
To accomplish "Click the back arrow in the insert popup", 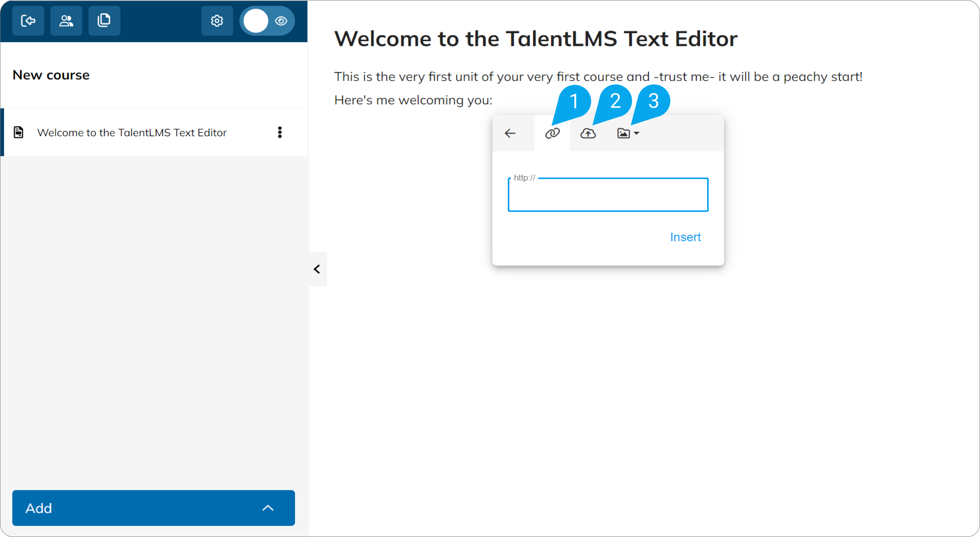I will [510, 133].
